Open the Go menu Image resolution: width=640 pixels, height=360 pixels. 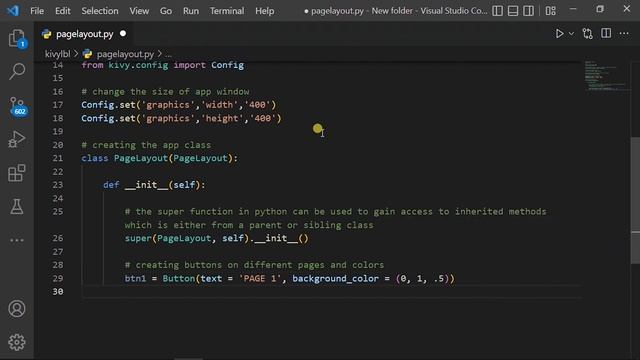point(166,11)
